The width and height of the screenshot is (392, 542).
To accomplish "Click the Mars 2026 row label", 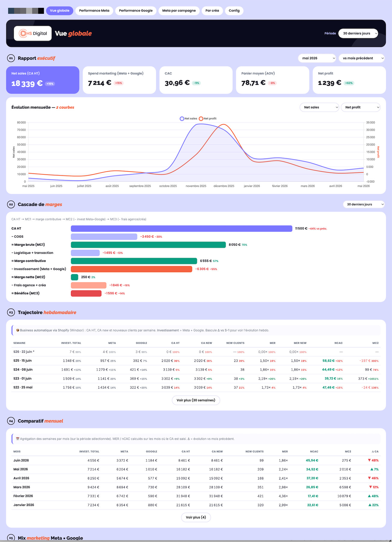I will click(x=22, y=487).
